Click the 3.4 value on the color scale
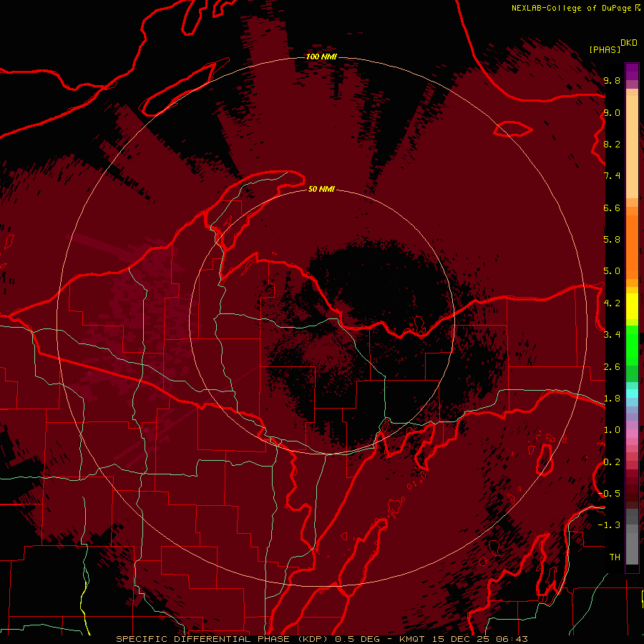Screen dimensions: 644x644 coord(612,335)
